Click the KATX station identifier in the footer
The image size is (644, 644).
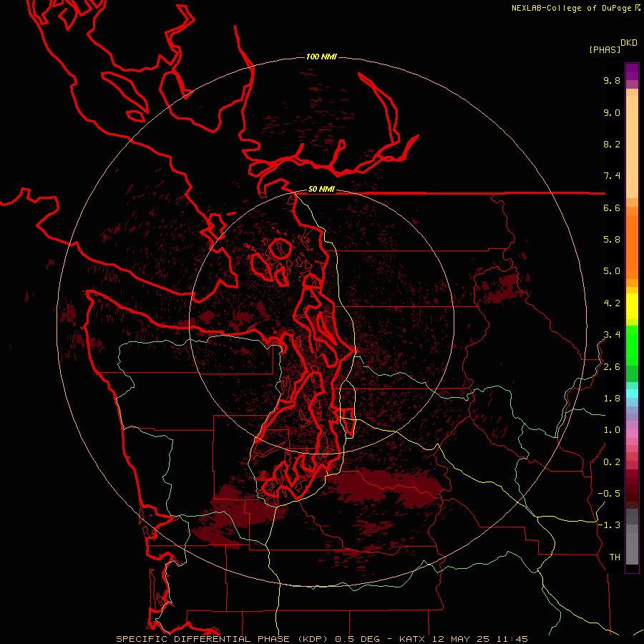coord(413,639)
